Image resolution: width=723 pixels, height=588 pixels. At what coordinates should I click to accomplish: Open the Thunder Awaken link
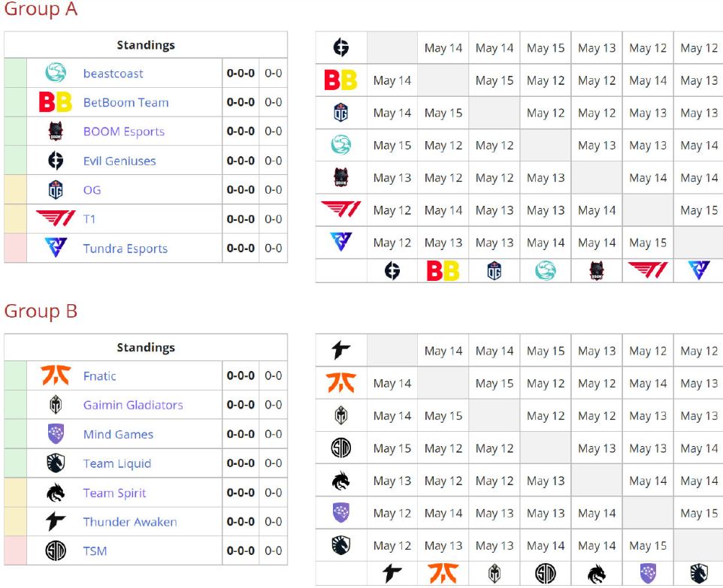130,522
